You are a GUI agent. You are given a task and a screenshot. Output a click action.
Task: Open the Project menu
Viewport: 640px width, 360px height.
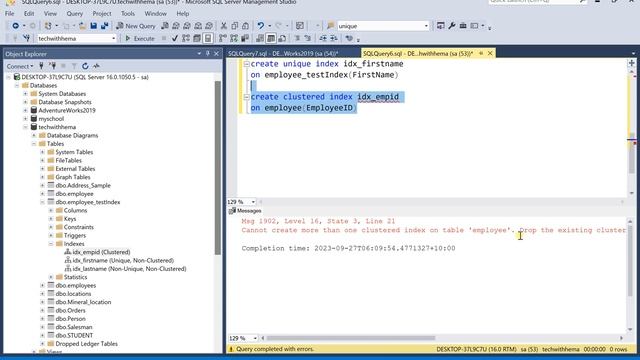[x=102, y=13]
